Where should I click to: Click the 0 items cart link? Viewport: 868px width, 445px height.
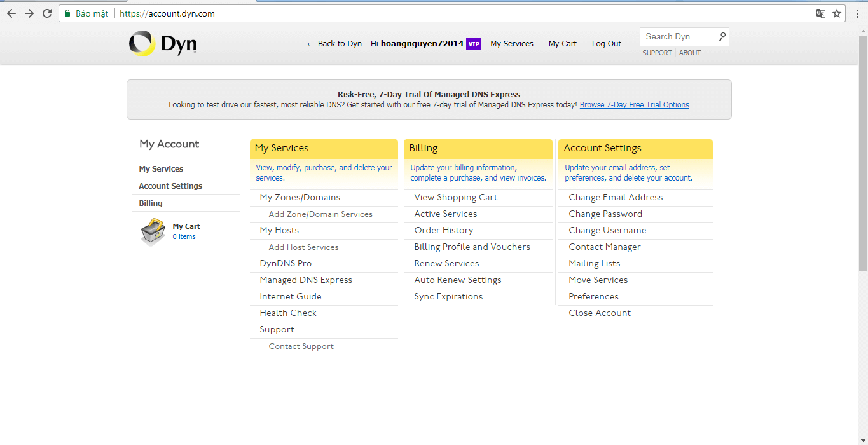tap(184, 237)
